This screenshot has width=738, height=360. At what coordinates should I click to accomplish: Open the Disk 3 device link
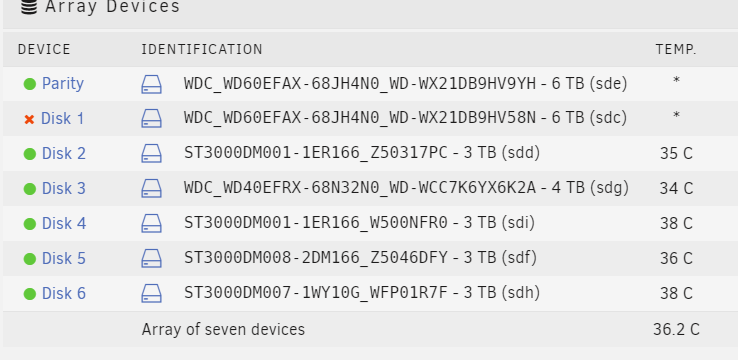pos(64,188)
